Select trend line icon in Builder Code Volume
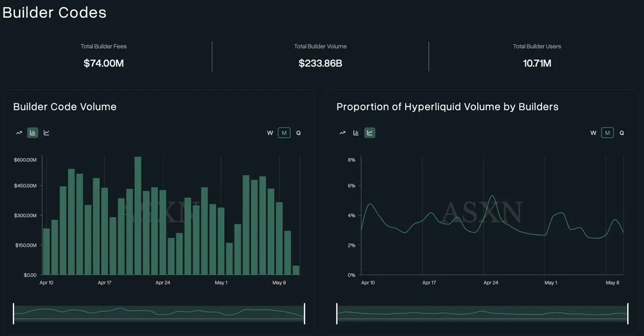 click(x=19, y=133)
